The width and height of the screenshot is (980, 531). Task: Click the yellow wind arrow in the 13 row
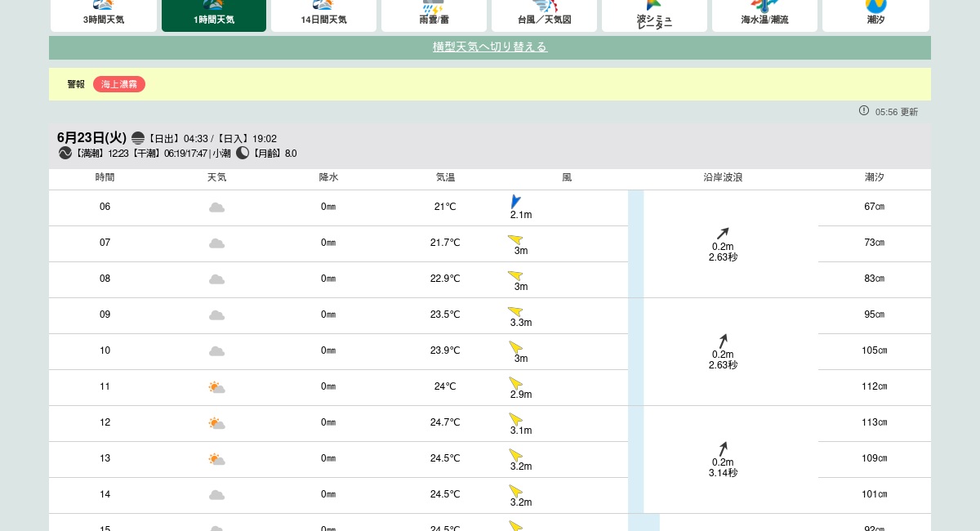point(515,455)
